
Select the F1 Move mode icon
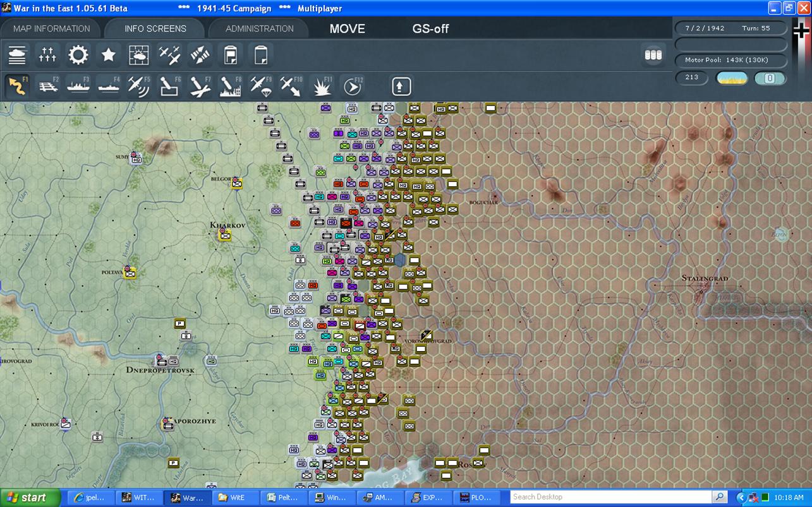tap(17, 86)
